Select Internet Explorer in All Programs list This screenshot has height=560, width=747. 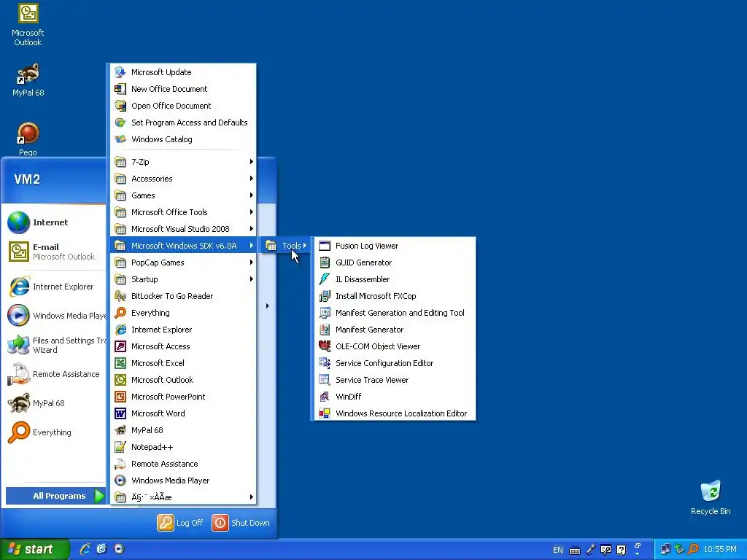(x=183, y=330)
